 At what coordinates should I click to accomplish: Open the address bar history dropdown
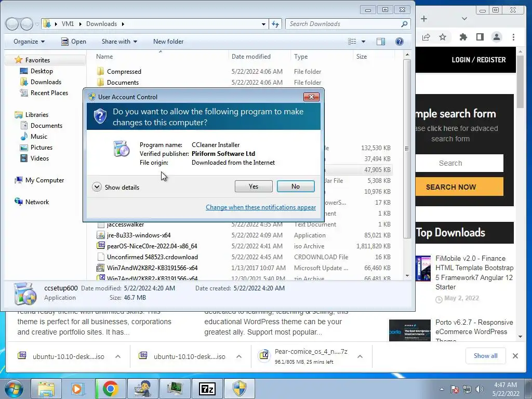263,24
